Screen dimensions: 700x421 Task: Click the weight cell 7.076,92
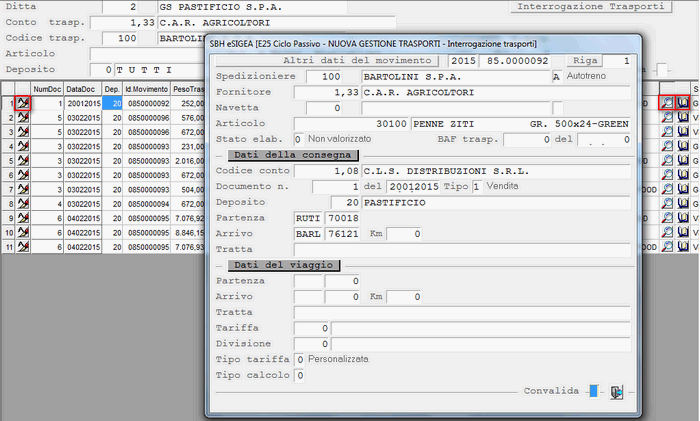click(x=187, y=218)
